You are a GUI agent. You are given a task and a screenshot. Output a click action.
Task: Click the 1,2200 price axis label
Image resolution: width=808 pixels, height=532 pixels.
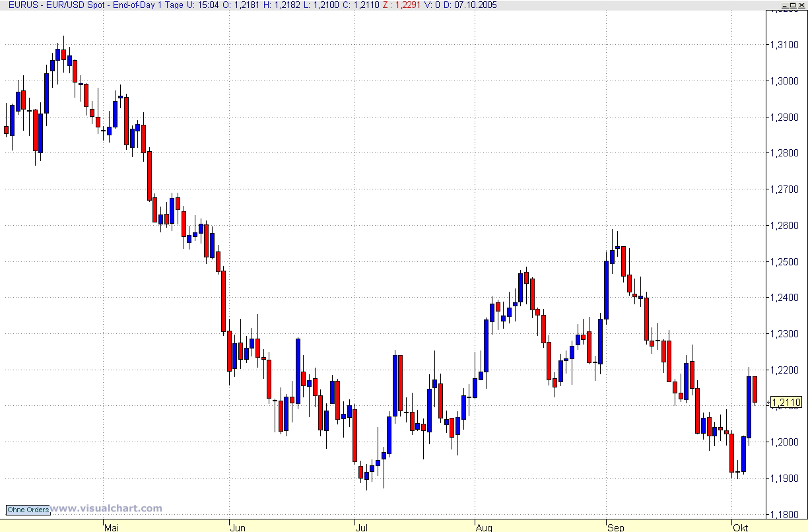pos(784,370)
